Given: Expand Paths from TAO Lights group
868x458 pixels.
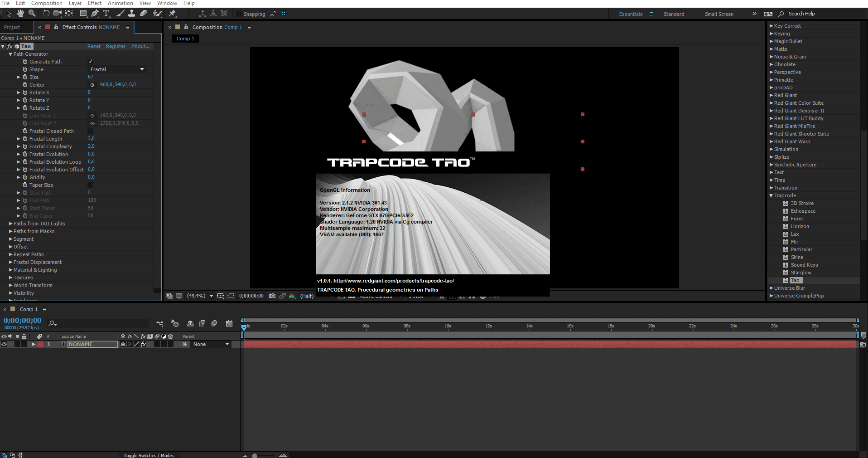Looking at the screenshot, I should (10, 224).
